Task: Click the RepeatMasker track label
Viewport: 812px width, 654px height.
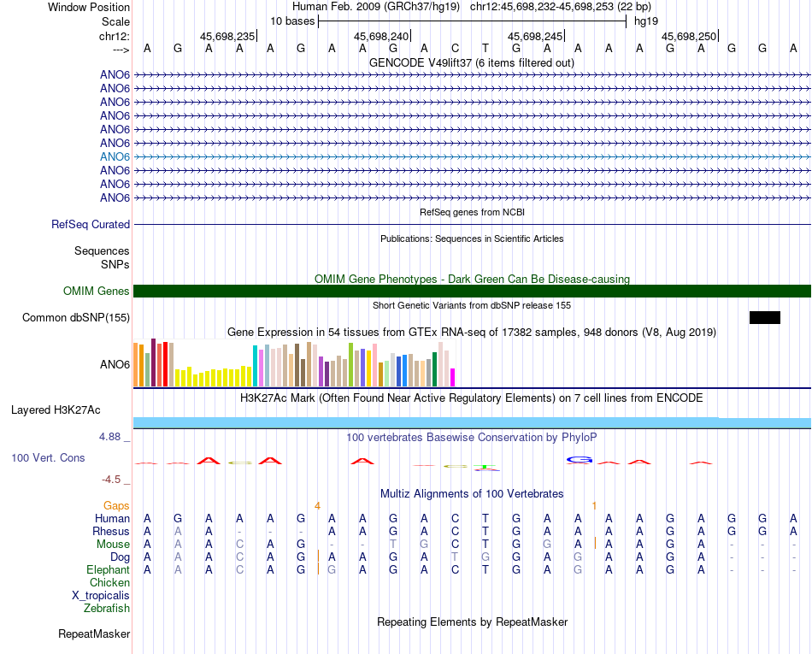Action: [x=94, y=633]
